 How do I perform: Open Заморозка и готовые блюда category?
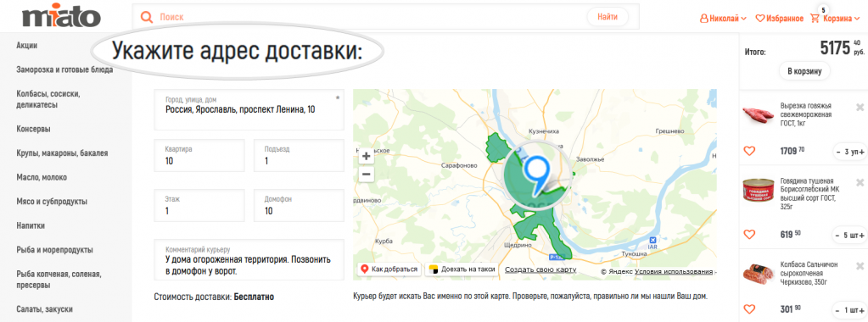pos(64,69)
